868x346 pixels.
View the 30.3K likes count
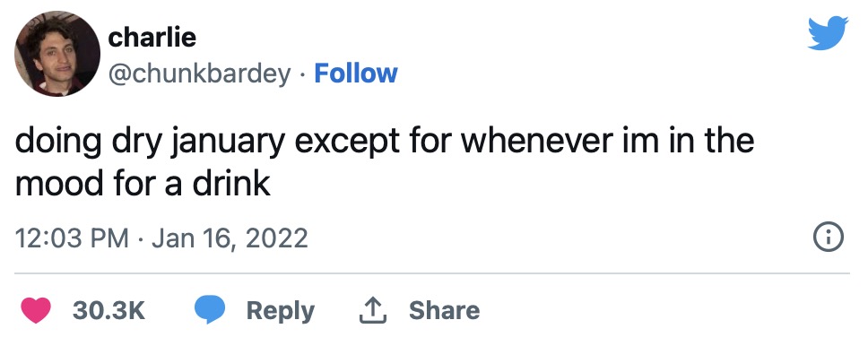[109, 310]
